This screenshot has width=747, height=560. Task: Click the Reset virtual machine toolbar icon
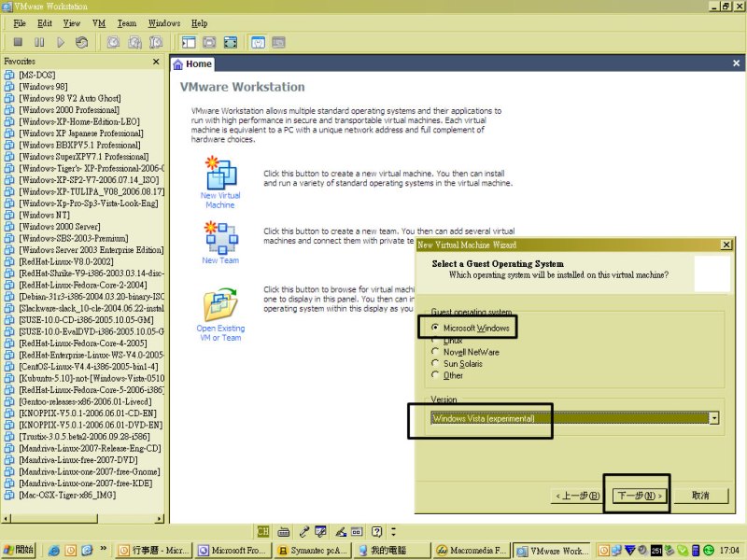(x=81, y=42)
